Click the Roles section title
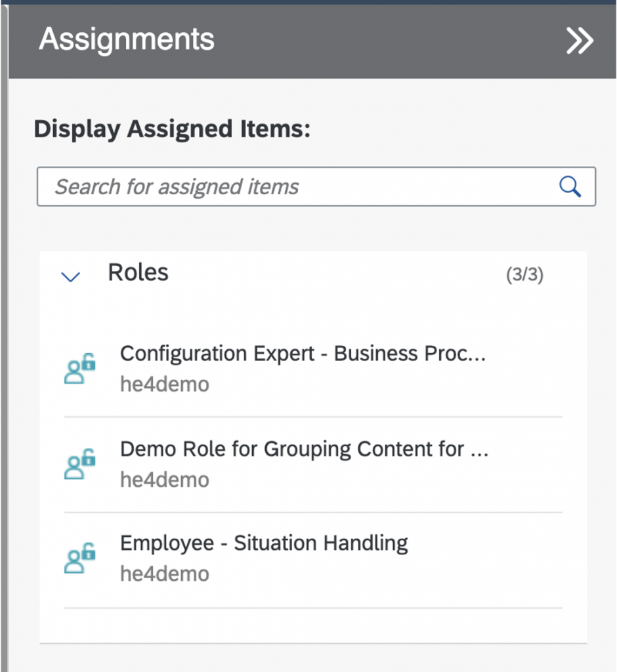The height and width of the screenshot is (672, 617). tap(138, 272)
